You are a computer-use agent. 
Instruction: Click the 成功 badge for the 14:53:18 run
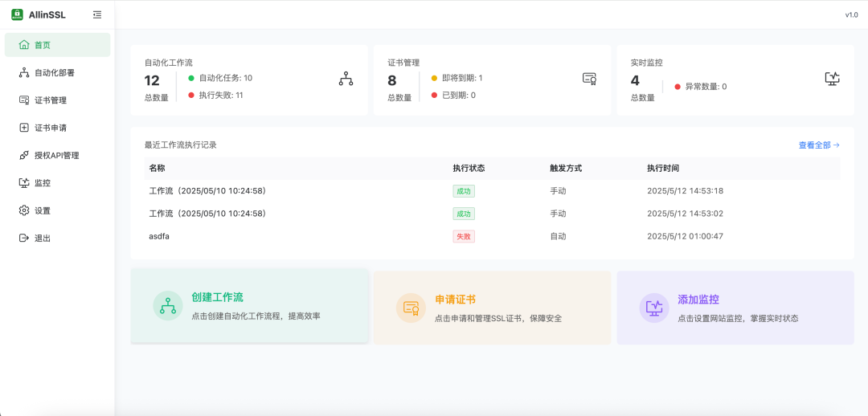click(x=464, y=191)
